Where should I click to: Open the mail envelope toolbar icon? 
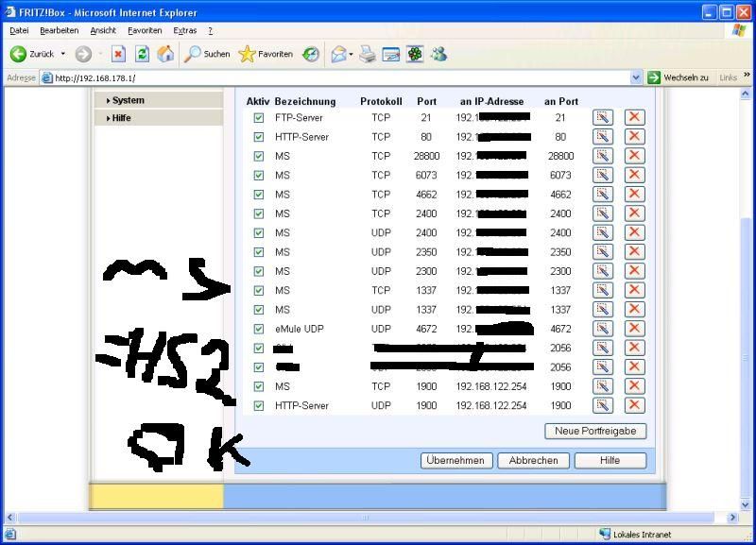[x=339, y=54]
